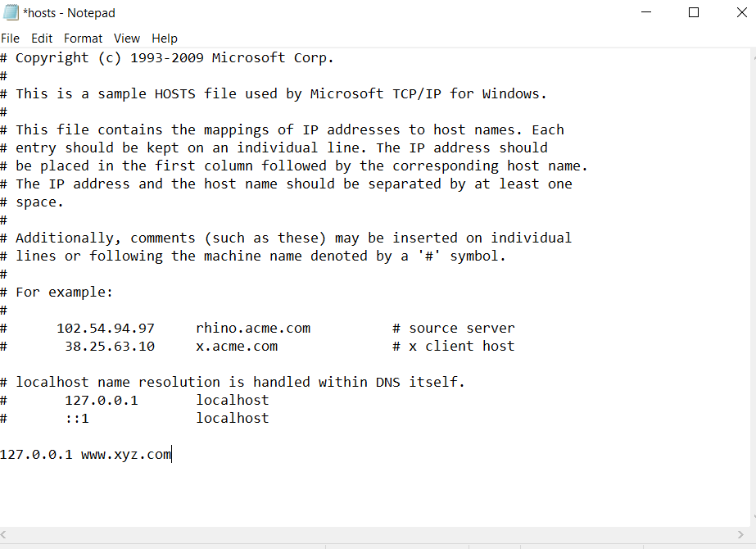Click the vertical scrollbar up arrow
This screenshot has width=756, height=549.
[x=751, y=55]
